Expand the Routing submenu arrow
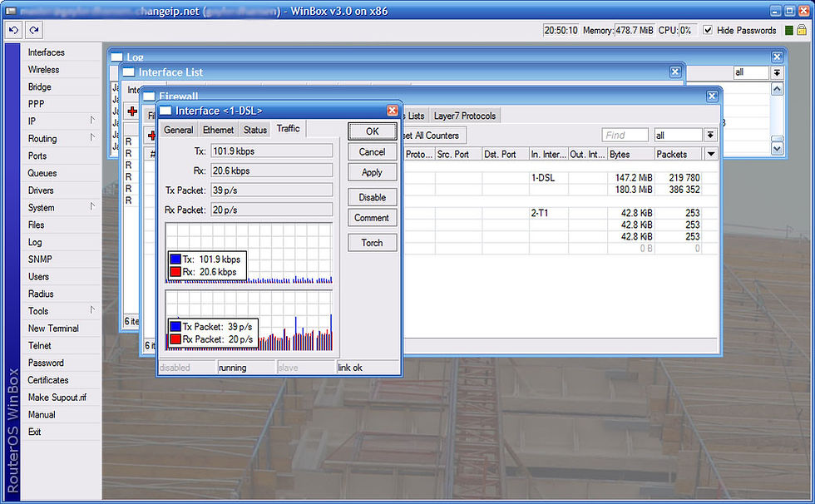The height and width of the screenshot is (504, 815). 92,138
